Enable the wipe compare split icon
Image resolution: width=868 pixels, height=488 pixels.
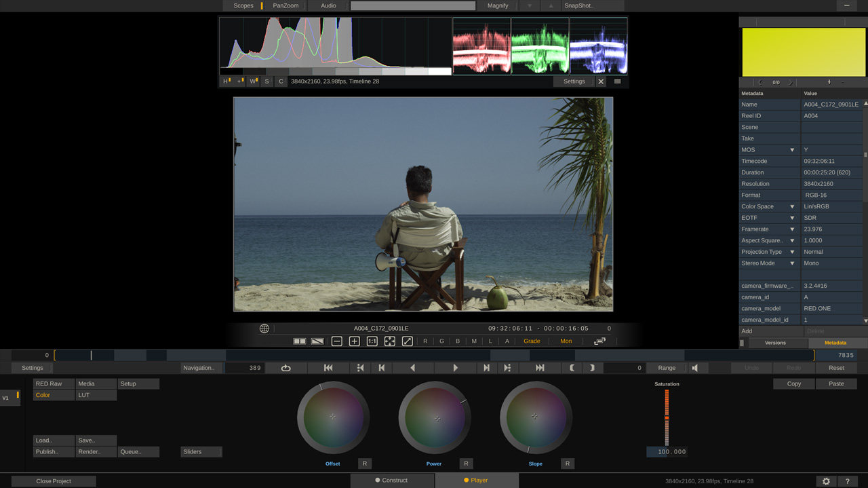tap(317, 341)
